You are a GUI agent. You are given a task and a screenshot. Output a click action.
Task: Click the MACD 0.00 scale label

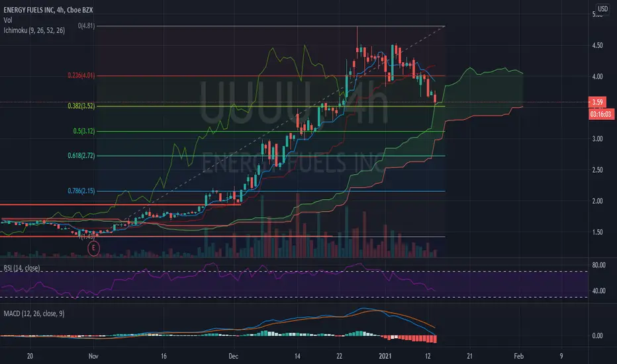(x=597, y=336)
